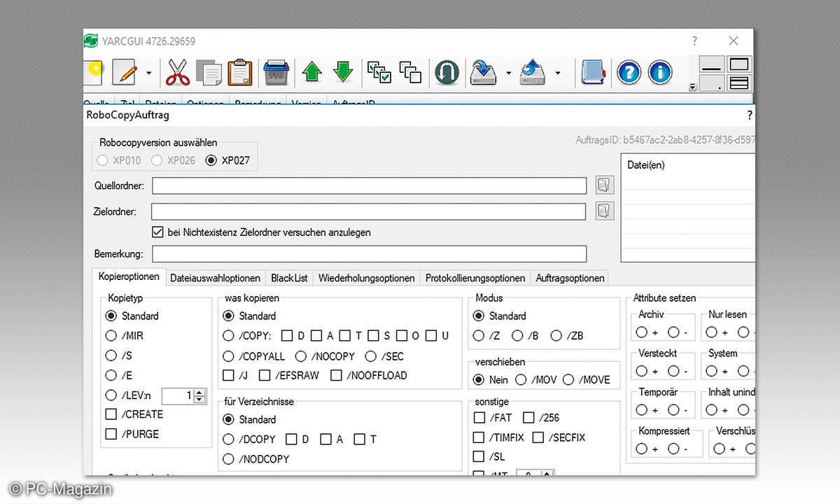
Task: Click the drive import icon
Action: pos(484,72)
